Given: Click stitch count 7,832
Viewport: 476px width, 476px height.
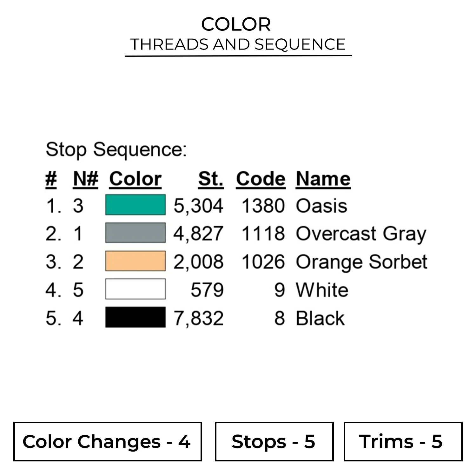Looking at the screenshot, I should tap(198, 318).
